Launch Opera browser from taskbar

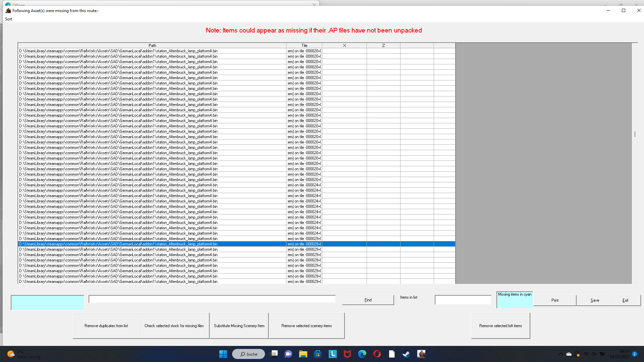coord(377,354)
